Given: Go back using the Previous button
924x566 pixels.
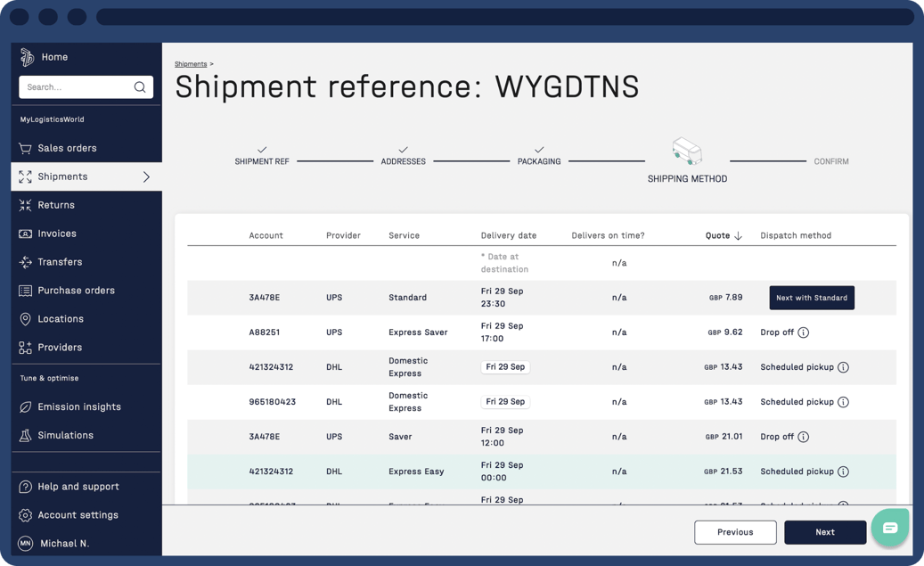Looking at the screenshot, I should (735, 531).
